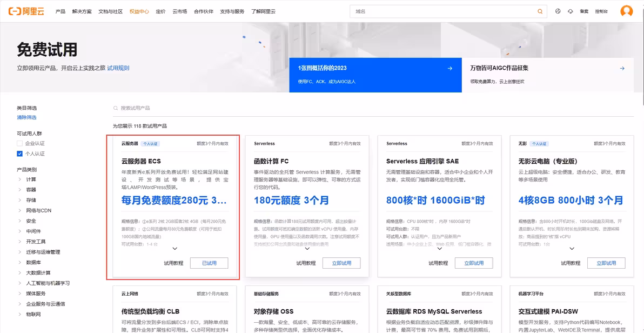Image resolution: width=644 pixels, height=333 pixels.
Task: Open the 云市场 menu
Action: click(x=179, y=11)
